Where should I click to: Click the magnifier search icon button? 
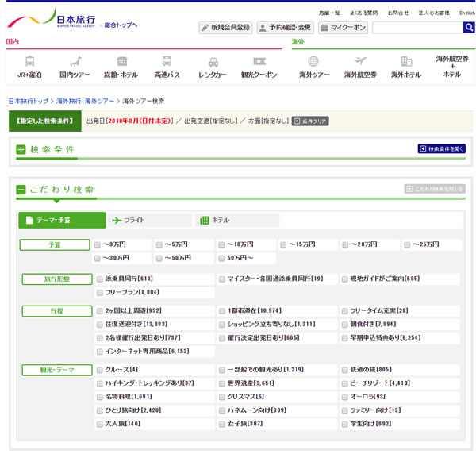coord(469,28)
